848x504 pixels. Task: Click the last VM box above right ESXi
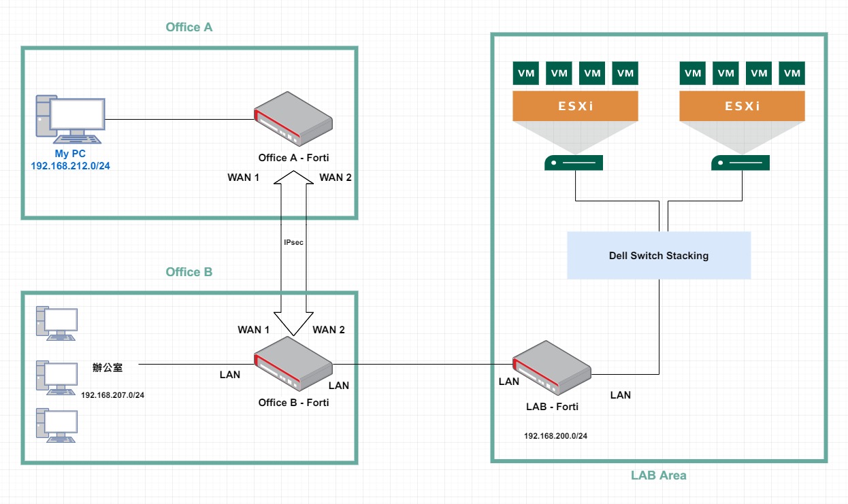coord(792,73)
